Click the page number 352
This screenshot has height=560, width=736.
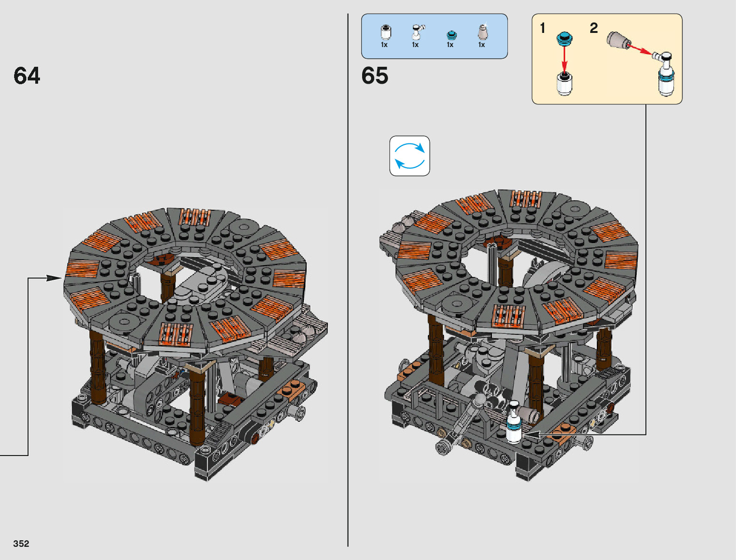click(21, 544)
